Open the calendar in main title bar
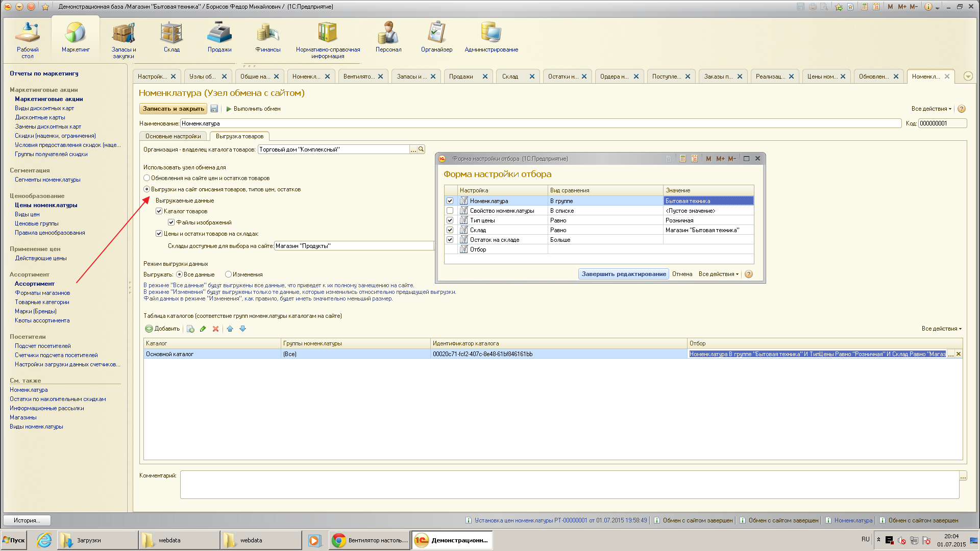The height and width of the screenshot is (551, 980). click(876, 7)
